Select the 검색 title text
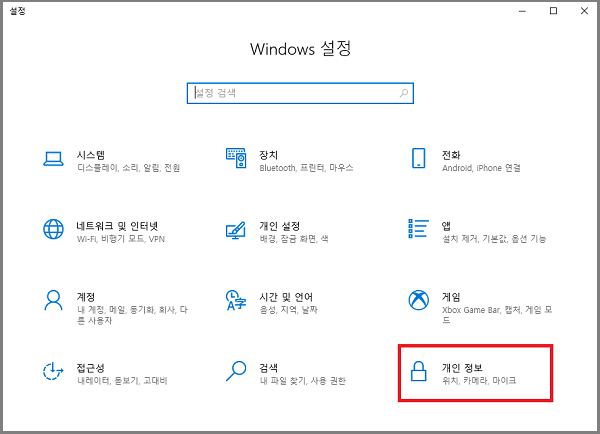The width and height of the screenshot is (600, 434). pyautogui.click(x=268, y=368)
